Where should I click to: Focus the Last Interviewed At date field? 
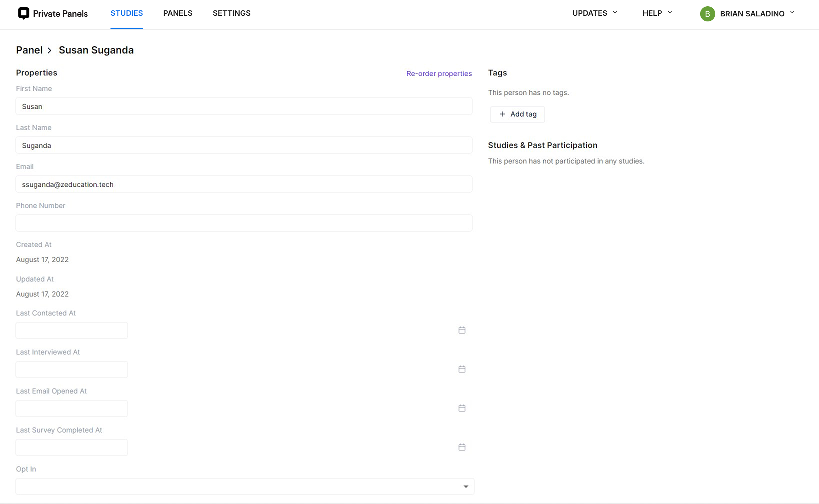pos(72,369)
